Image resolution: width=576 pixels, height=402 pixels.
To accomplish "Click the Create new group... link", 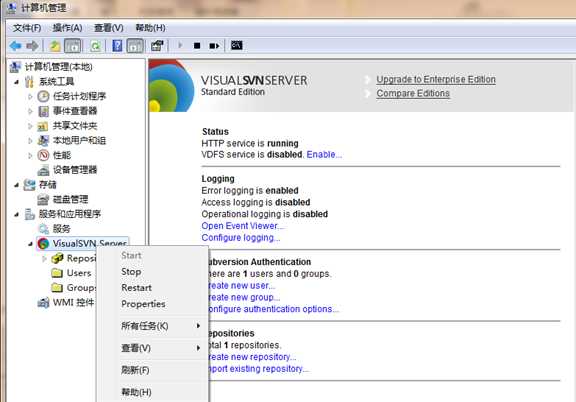I will 244,297.
